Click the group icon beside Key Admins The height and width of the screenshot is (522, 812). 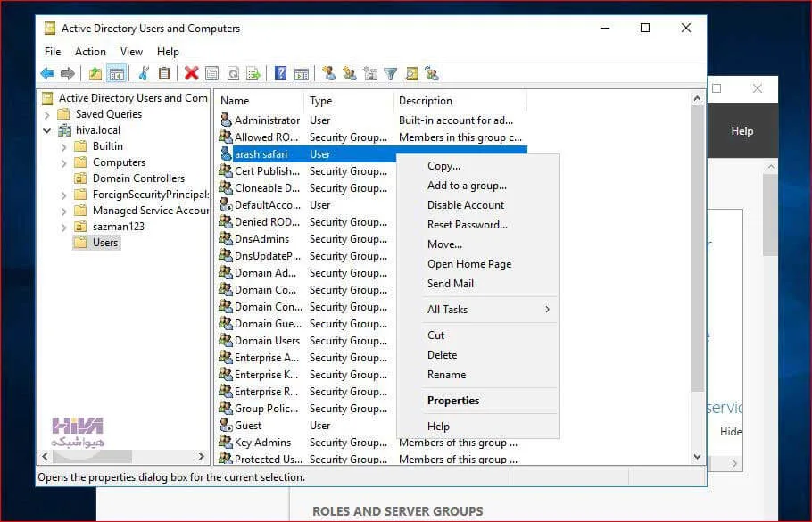(225, 443)
